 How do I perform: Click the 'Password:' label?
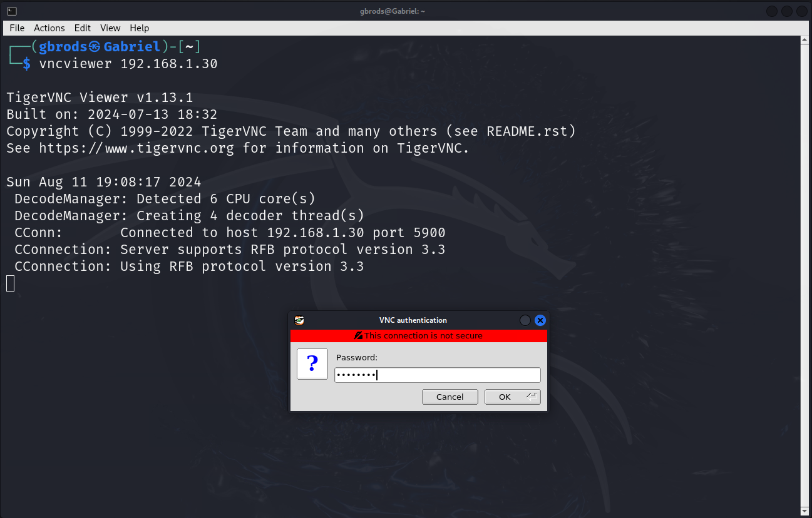point(357,358)
